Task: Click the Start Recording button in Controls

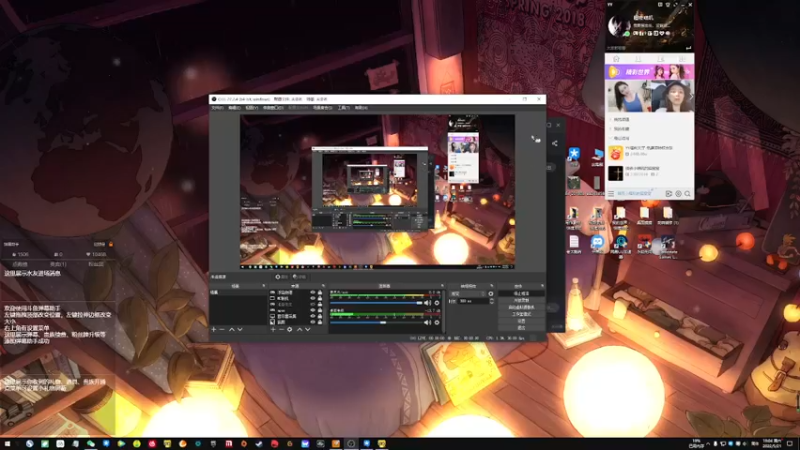Action: (x=521, y=301)
